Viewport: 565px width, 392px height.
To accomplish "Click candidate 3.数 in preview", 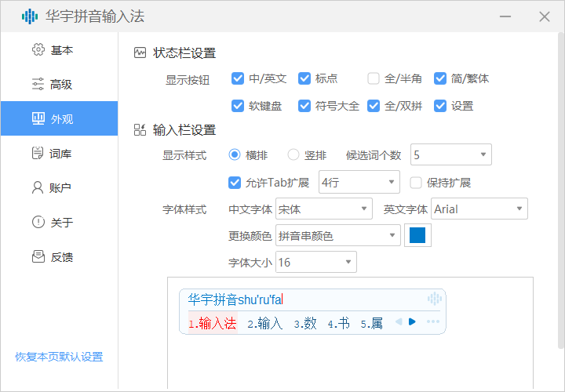I will [305, 323].
